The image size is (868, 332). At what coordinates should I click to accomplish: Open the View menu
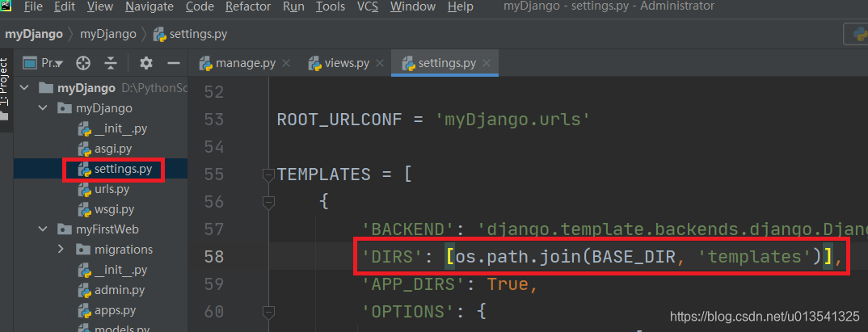(x=100, y=6)
